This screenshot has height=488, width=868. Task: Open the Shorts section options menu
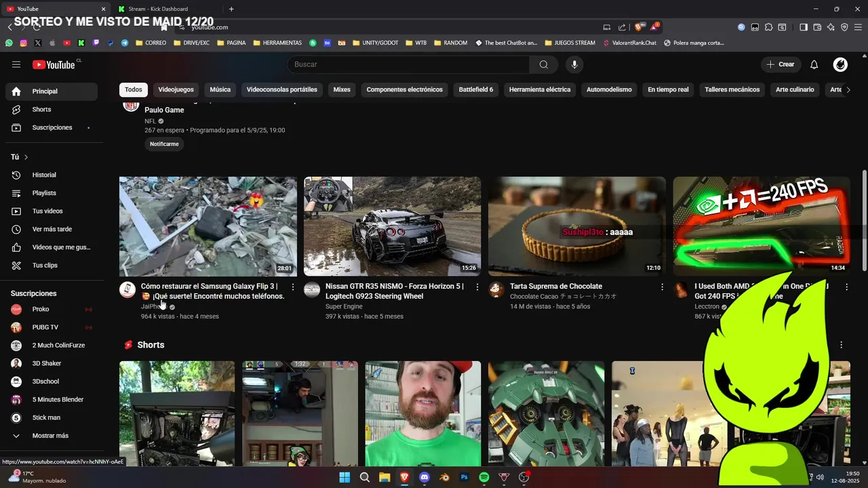[x=841, y=345]
